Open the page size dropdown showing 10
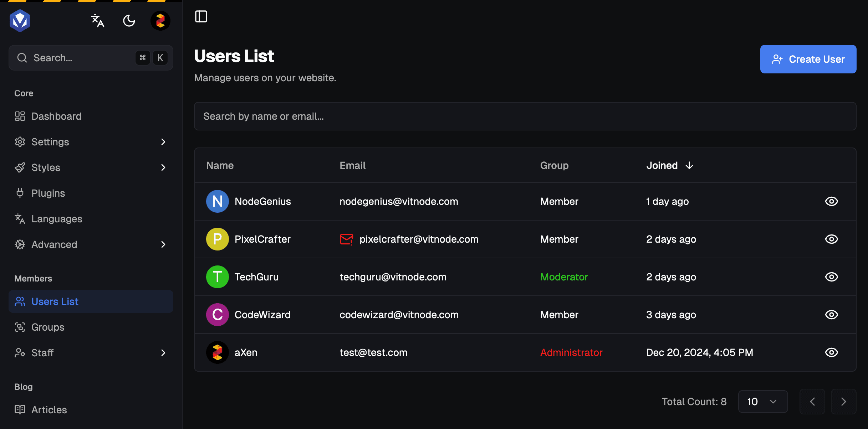 (763, 402)
